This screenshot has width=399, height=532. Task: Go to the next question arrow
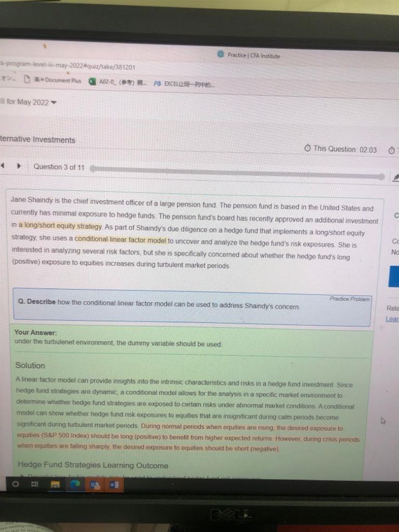coord(19,166)
